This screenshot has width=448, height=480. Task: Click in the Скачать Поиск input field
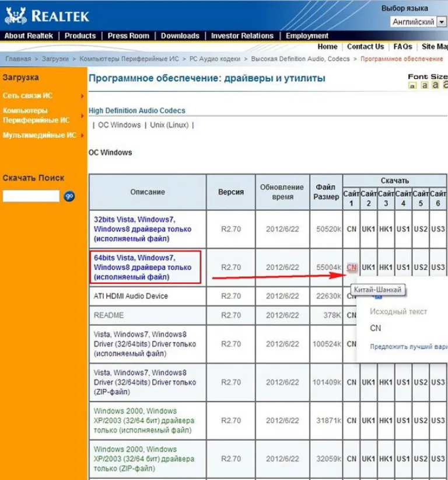coord(31,196)
